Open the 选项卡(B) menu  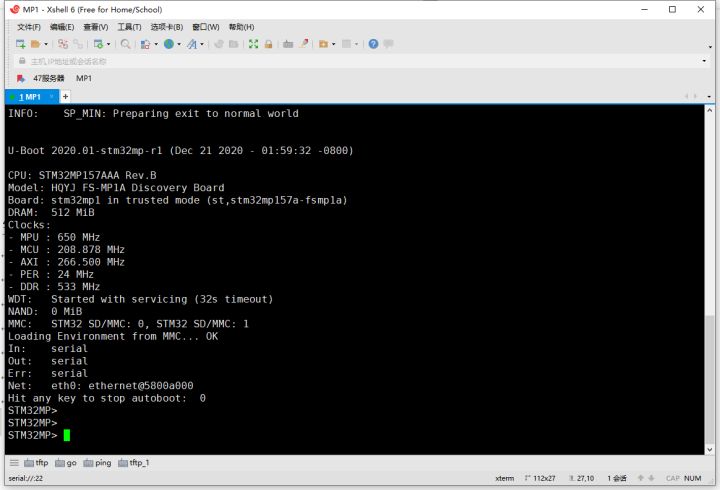tap(167, 27)
